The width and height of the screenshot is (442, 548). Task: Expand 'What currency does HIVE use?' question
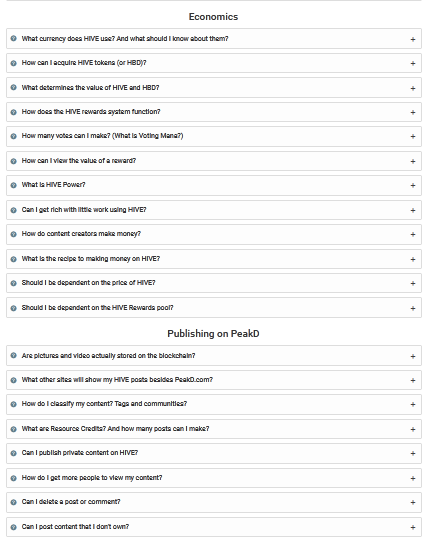214,39
